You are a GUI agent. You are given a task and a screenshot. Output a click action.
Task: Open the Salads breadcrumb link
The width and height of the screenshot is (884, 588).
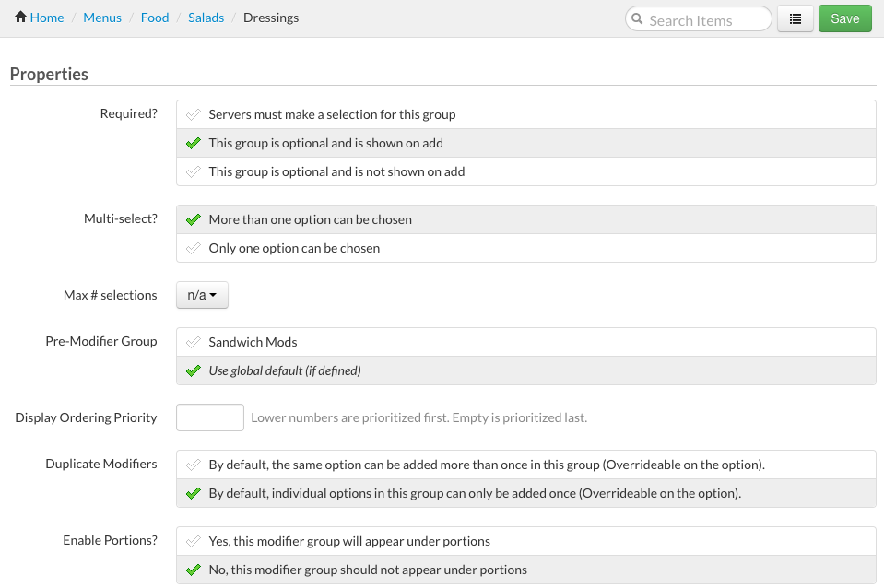click(x=206, y=18)
